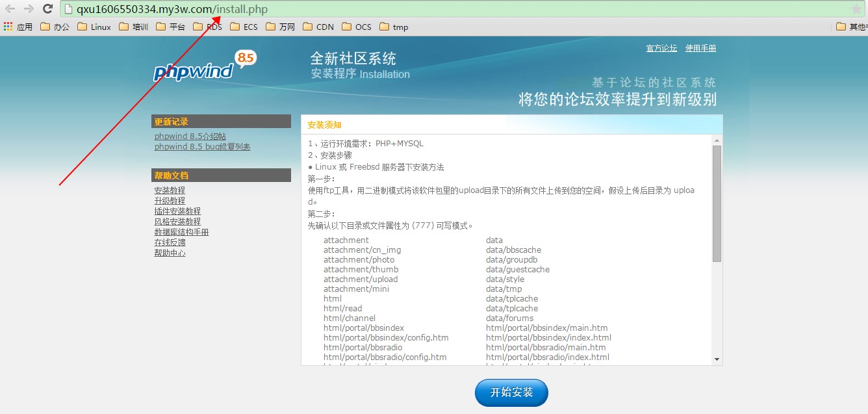Bookmark this page with star icon
Viewport: 868px width, 414px height.
click(856, 9)
